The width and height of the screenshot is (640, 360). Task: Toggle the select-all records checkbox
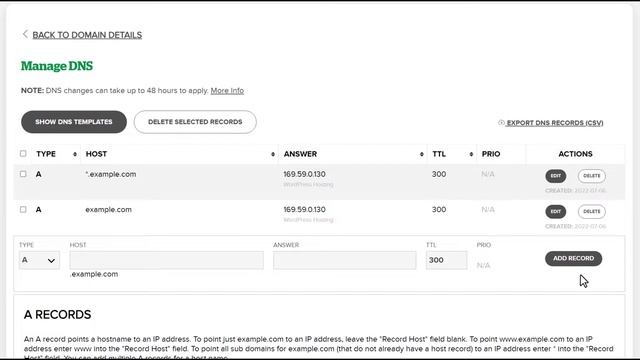23,153
